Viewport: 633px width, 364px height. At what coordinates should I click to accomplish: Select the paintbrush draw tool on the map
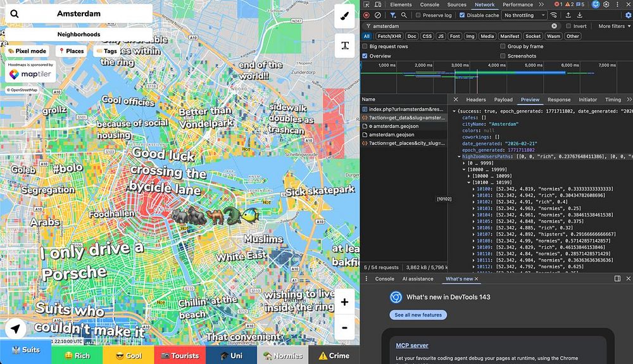[x=344, y=16]
